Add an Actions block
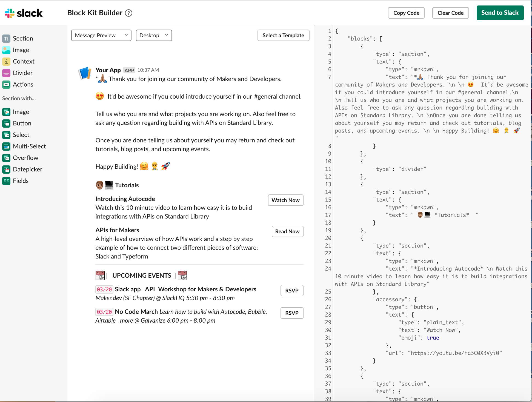 click(23, 84)
